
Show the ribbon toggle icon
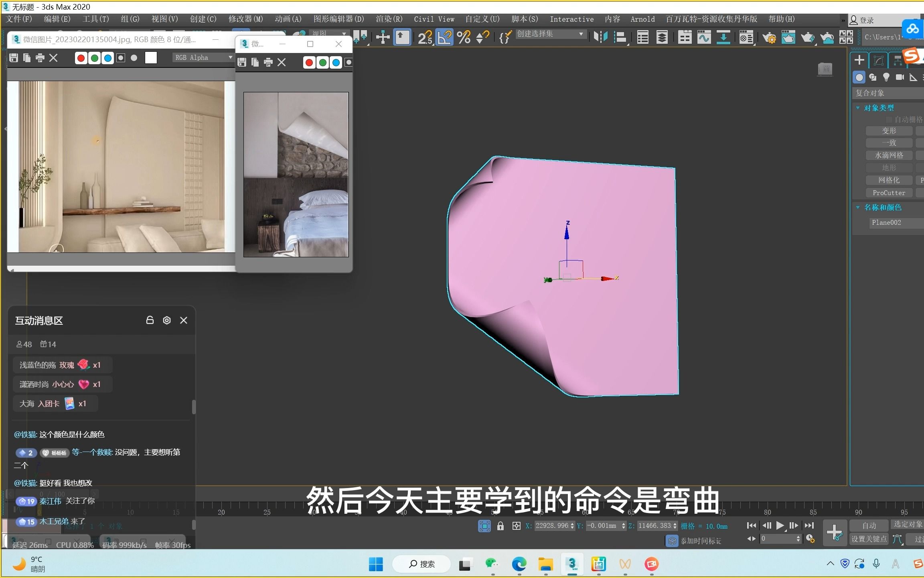coord(685,37)
